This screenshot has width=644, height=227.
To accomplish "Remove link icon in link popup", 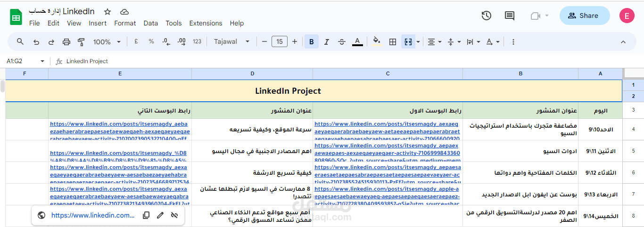I will (174, 215).
